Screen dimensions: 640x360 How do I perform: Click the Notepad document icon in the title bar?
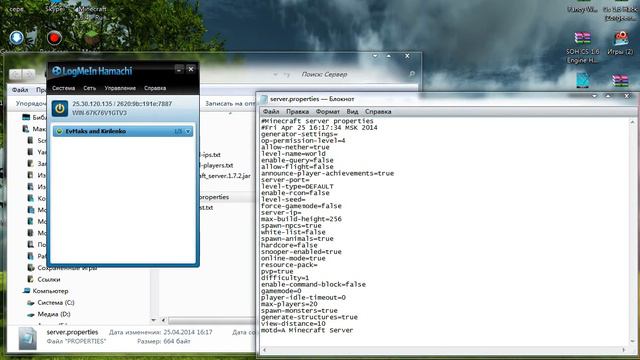[264, 99]
